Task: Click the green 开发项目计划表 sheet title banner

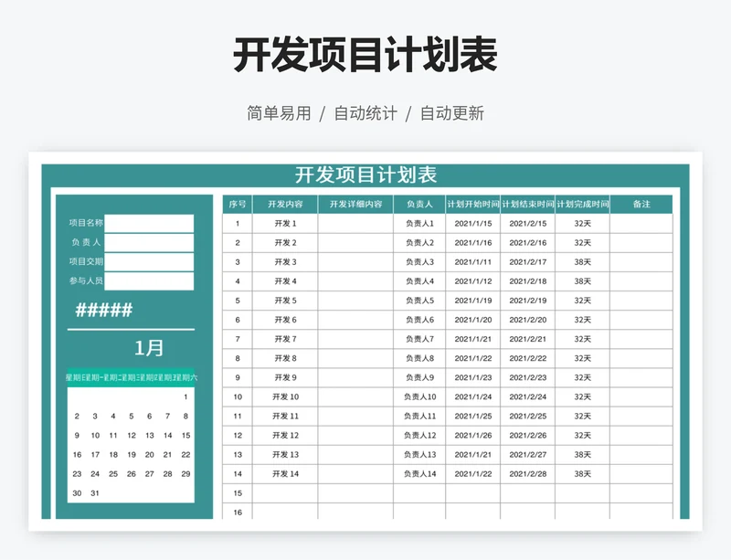Action: tap(365, 175)
